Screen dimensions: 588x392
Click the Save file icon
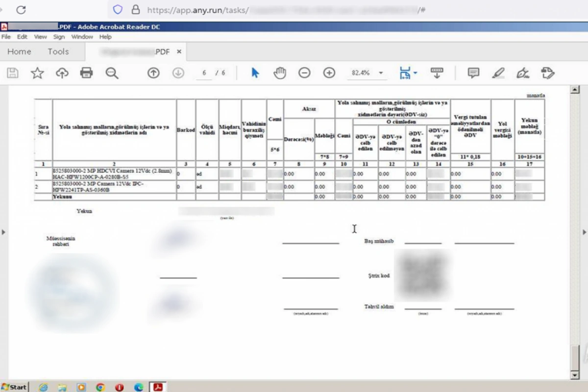click(13, 73)
